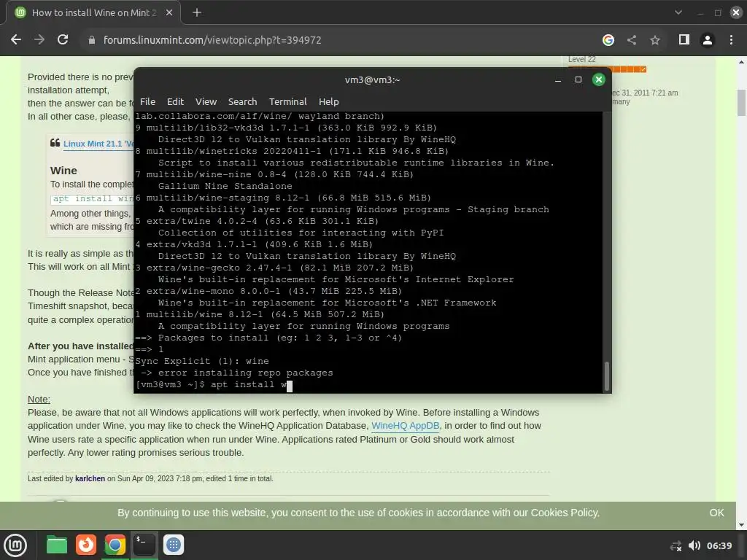Go back to previous page in Chrome
The height and width of the screenshot is (560, 747).
tap(16, 40)
